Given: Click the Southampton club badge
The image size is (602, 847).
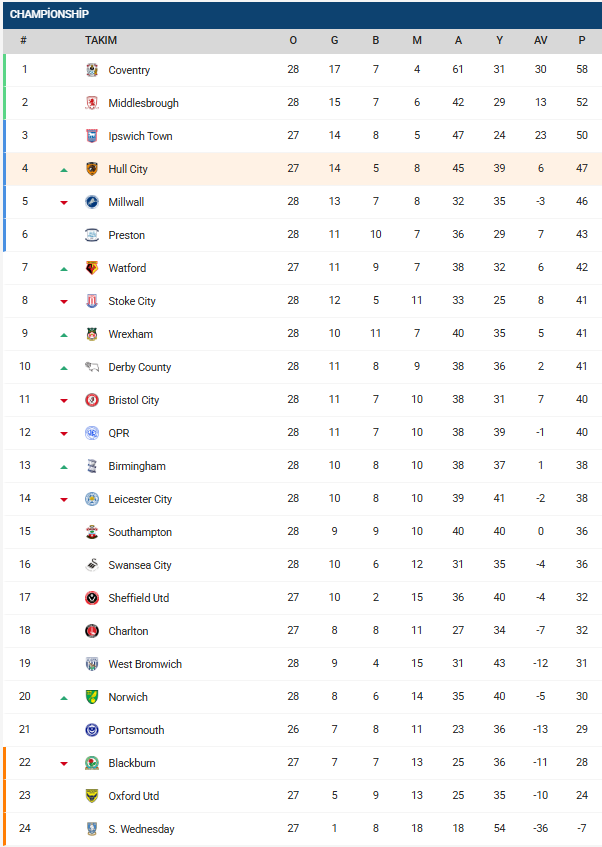Looking at the screenshot, I should [92, 532].
